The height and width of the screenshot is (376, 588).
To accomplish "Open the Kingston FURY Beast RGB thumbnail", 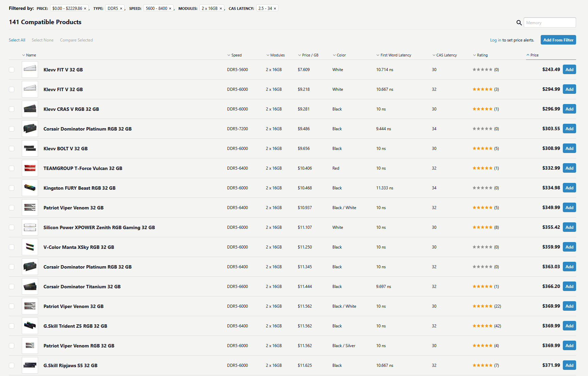I will click(30, 188).
